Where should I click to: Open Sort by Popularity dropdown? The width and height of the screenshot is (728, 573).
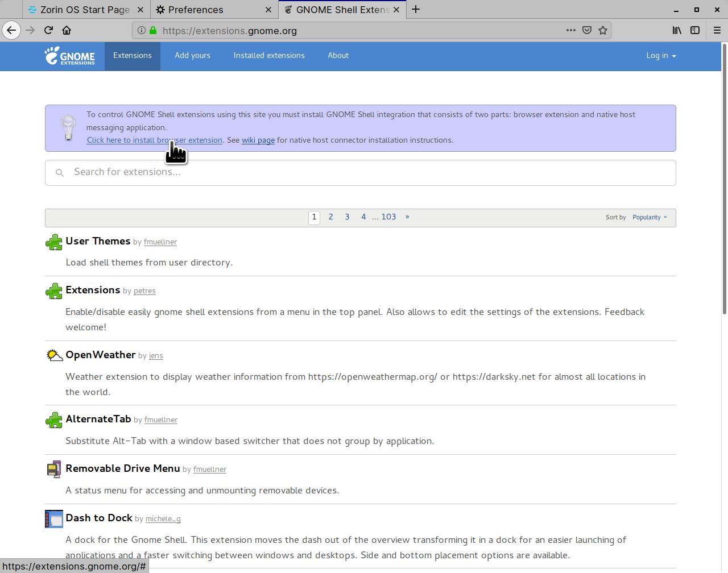(x=650, y=217)
